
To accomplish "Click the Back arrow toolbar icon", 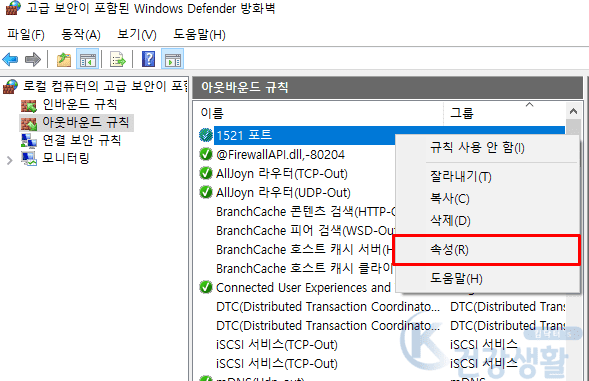I will point(10,59).
